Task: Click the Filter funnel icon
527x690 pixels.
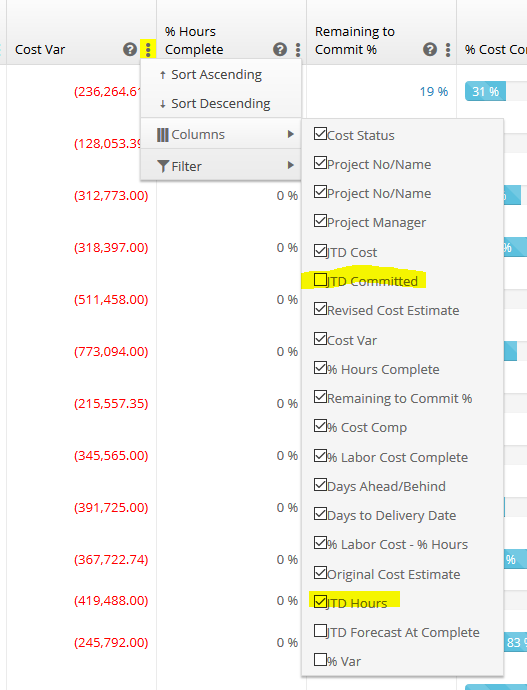Action: click(163, 166)
